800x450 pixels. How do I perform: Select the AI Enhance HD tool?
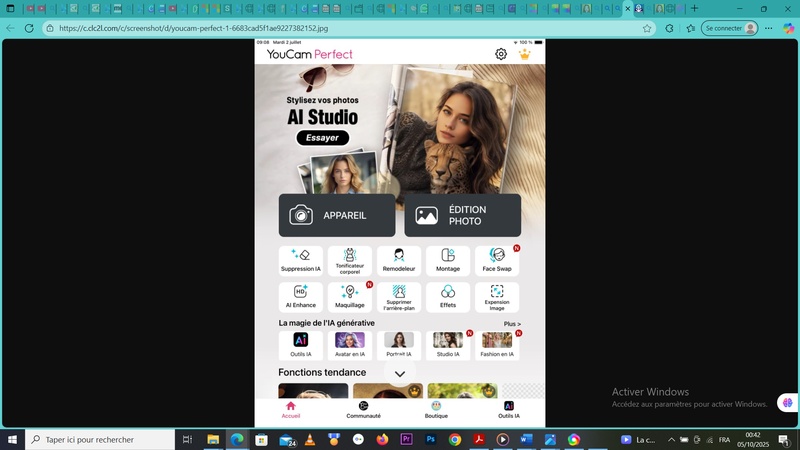pyautogui.click(x=301, y=296)
